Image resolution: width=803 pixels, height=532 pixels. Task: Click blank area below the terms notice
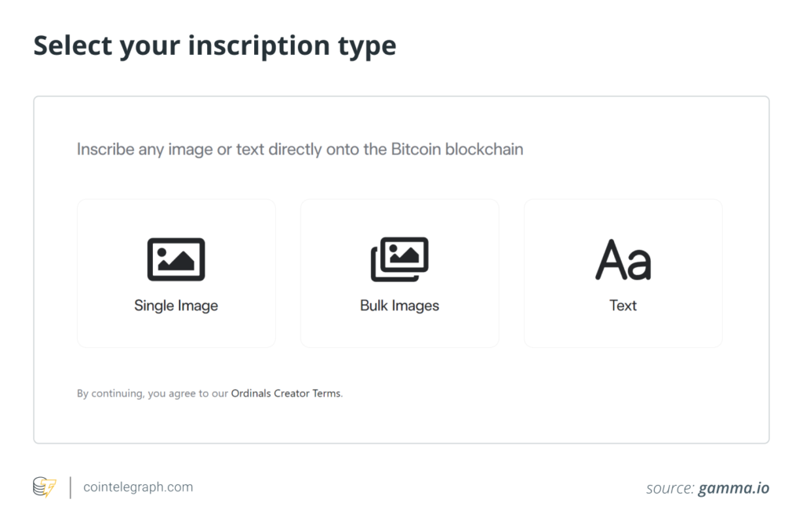[x=400, y=422]
